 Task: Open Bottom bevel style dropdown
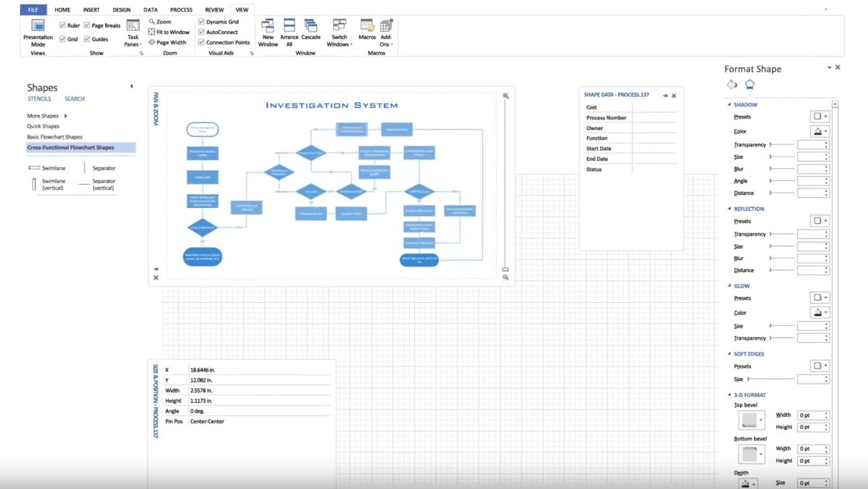[751, 454]
